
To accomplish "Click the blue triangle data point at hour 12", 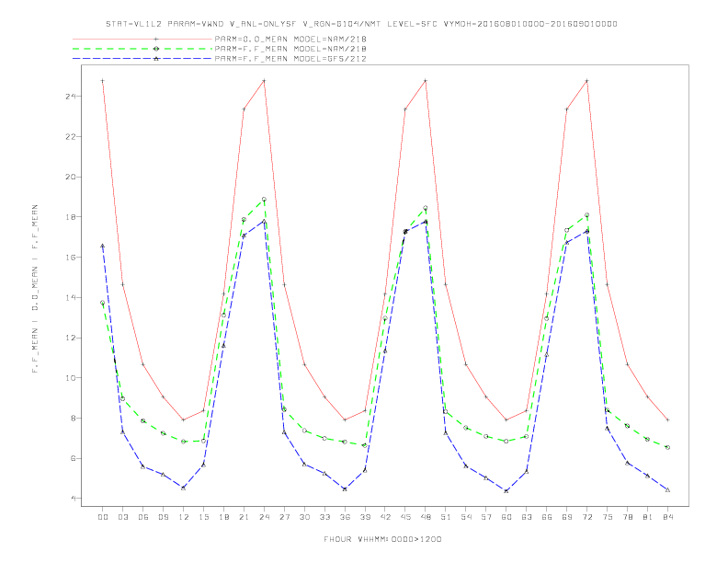I will click(x=184, y=488).
